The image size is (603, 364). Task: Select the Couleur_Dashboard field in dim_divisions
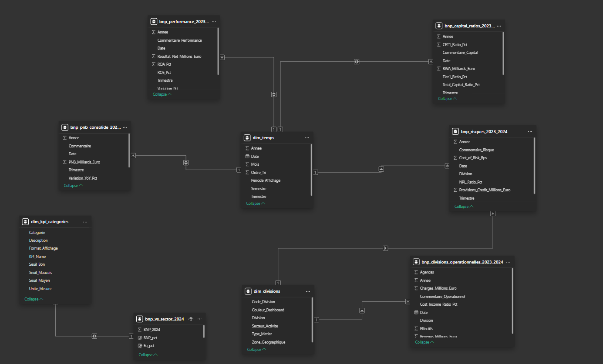pyautogui.click(x=268, y=310)
